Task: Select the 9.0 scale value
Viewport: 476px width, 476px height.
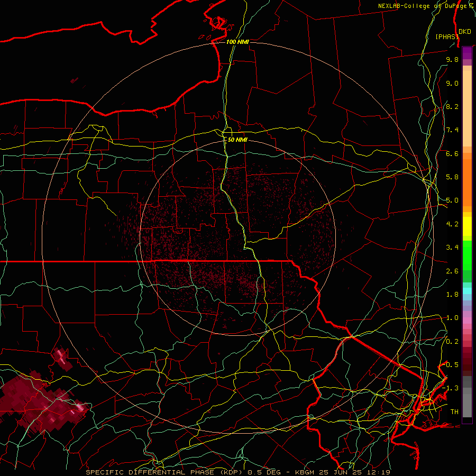Action: (452, 83)
